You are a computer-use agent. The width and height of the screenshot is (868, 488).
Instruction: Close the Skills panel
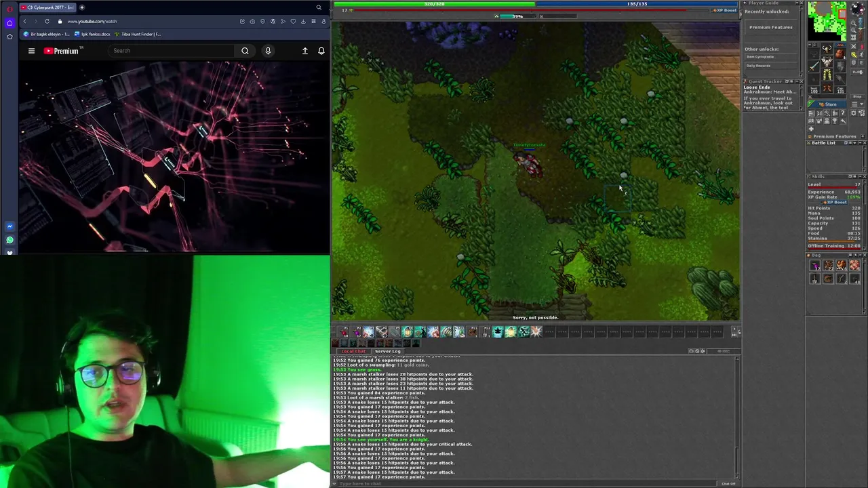pos(864,177)
